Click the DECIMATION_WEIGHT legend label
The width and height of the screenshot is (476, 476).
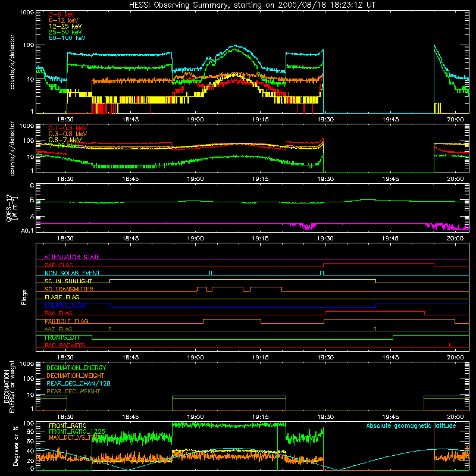(x=76, y=376)
